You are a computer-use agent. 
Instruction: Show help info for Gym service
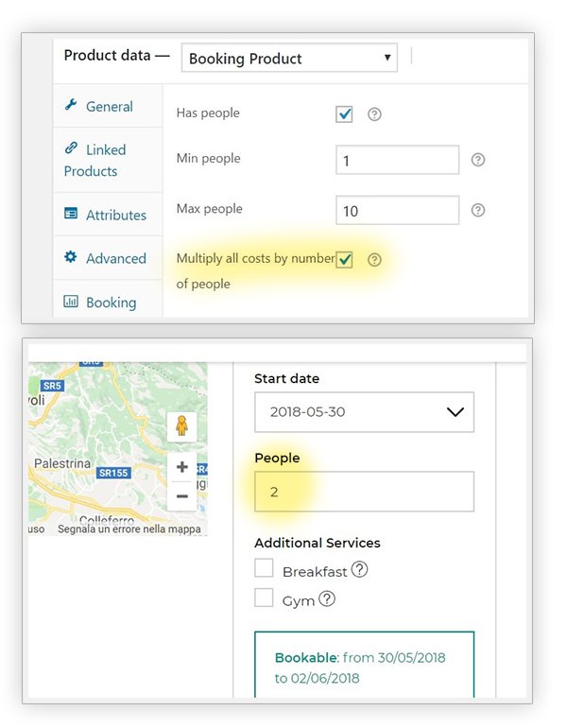[x=327, y=598]
